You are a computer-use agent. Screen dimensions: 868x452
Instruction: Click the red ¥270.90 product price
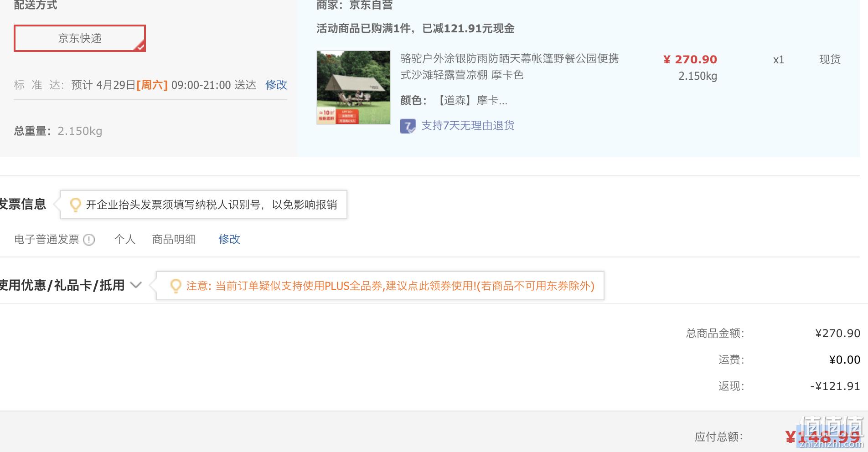(690, 60)
